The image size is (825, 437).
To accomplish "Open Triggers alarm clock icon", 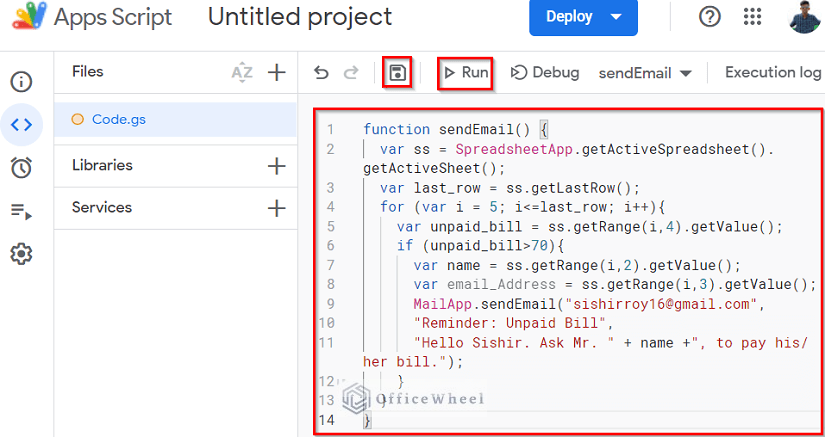I will [22, 168].
